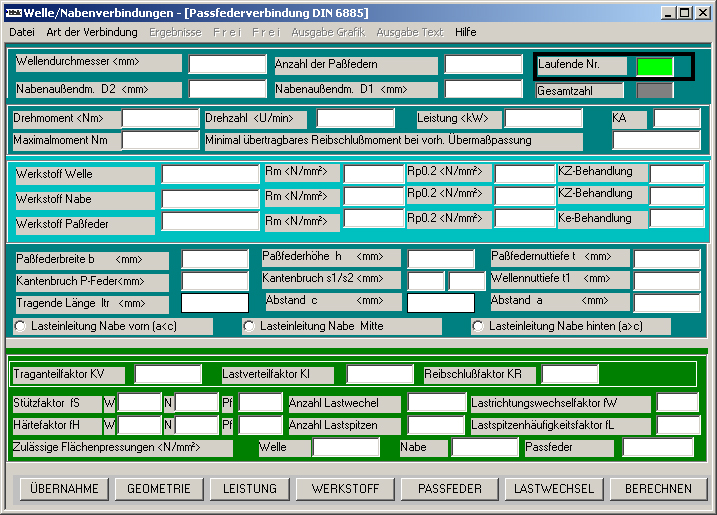This screenshot has height=515, width=717.
Task: Click the application icon in title bar
Action: 13,12
